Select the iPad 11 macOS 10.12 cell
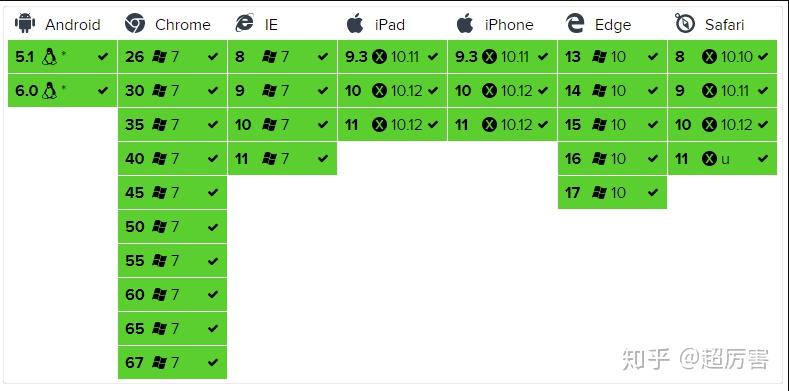This screenshot has width=789, height=391. click(392, 125)
